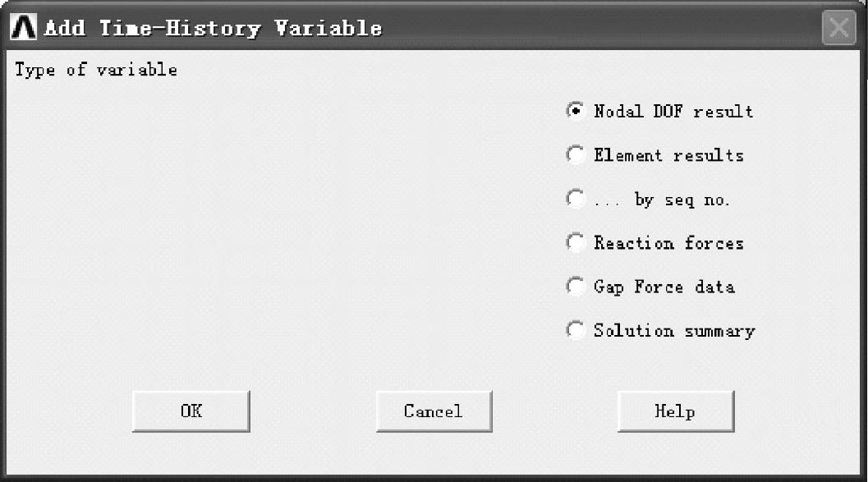The image size is (868, 482).
Task: Click the 'Element results' label text
Action: 668,155
